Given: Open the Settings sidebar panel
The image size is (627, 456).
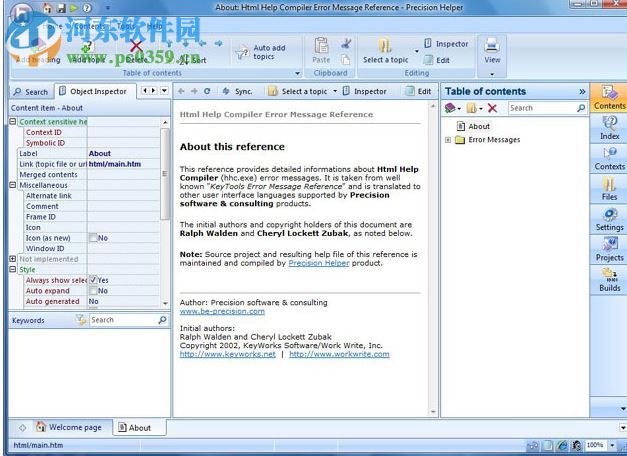Looking at the screenshot, I should (609, 219).
